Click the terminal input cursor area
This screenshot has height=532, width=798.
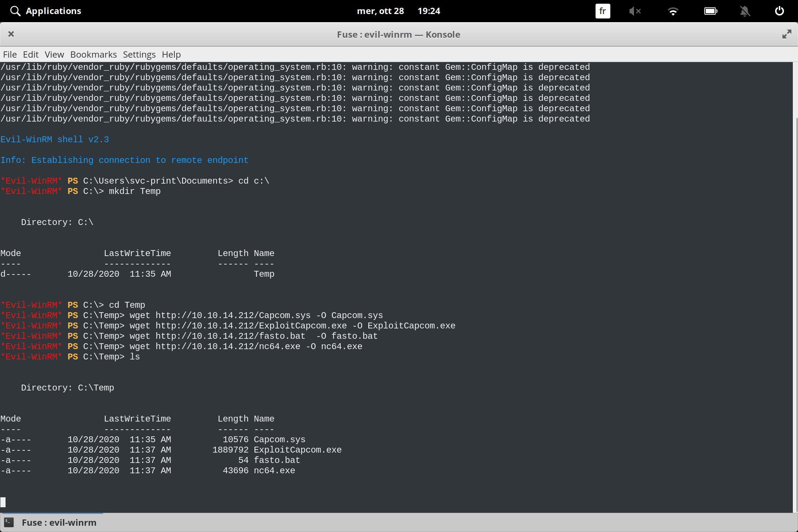[x=4, y=502]
